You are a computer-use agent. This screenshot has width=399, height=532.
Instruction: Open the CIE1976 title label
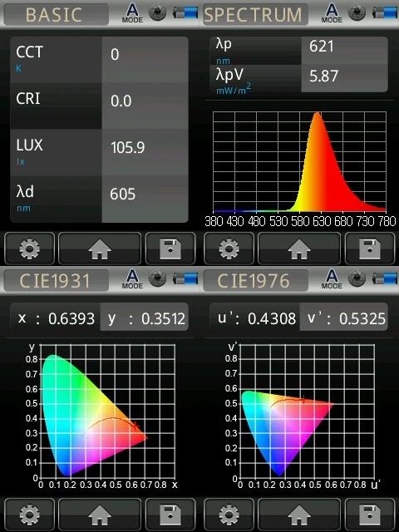255,281
